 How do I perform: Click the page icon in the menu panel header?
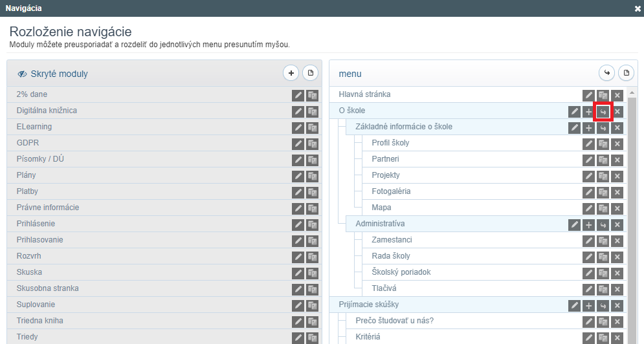tap(627, 73)
